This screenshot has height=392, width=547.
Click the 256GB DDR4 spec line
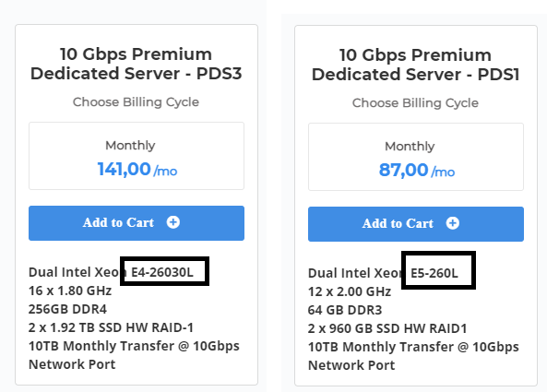click(x=67, y=309)
